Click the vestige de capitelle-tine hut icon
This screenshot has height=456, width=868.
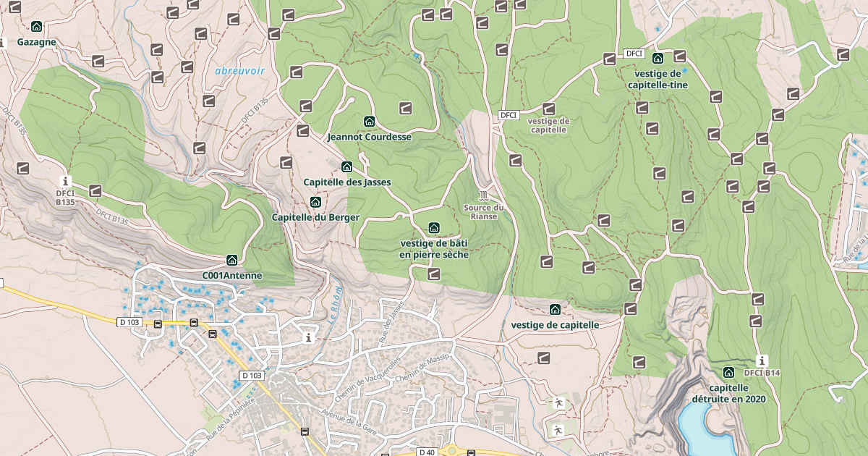[658, 58]
